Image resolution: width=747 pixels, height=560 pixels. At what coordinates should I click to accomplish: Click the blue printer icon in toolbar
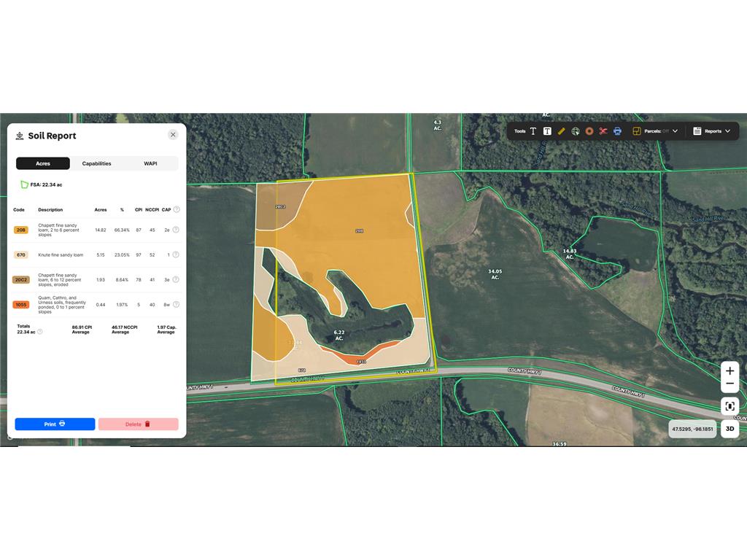617,131
